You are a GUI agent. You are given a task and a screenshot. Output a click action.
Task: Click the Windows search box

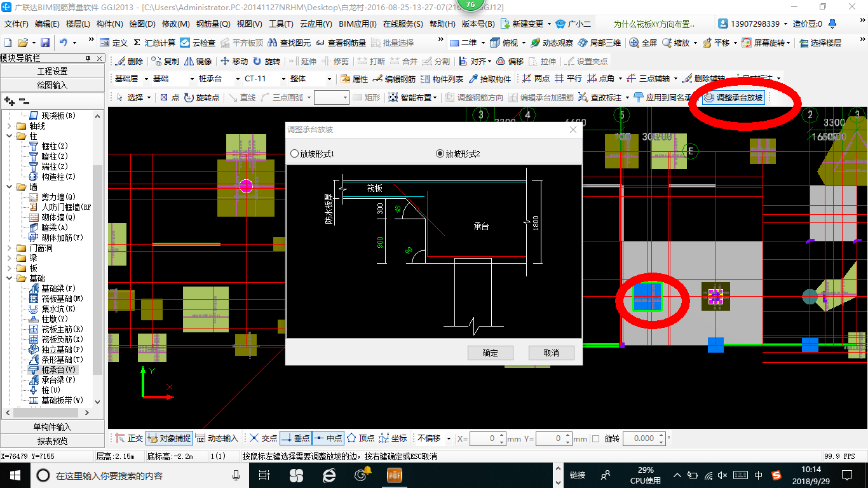point(139,475)
